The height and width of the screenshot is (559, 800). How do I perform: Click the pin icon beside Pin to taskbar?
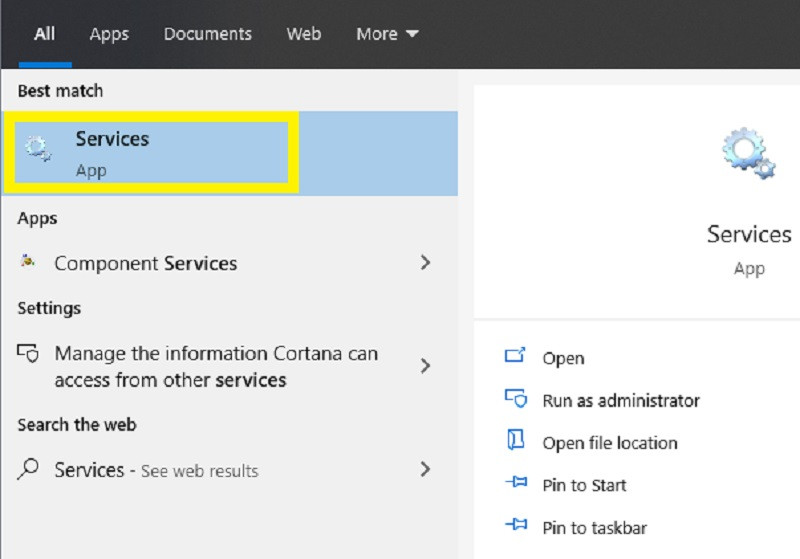[x=515, y=527]
